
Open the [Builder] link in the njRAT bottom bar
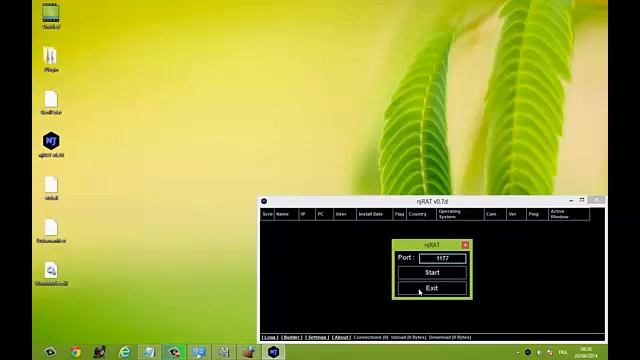pyautogui.click(x=292, y=338)
